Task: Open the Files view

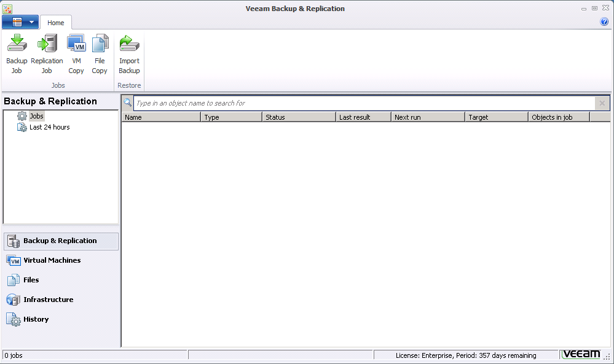Action: pyautogui.click(x=61, y=280)
